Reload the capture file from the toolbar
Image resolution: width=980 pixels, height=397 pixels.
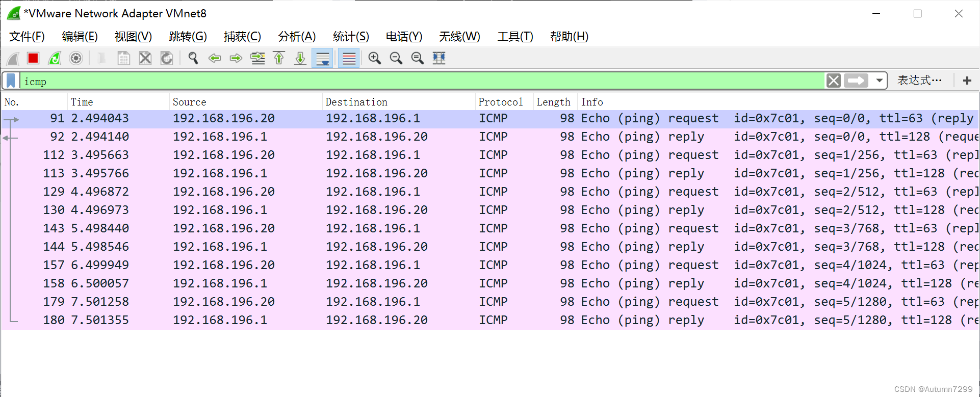[167, 58]
